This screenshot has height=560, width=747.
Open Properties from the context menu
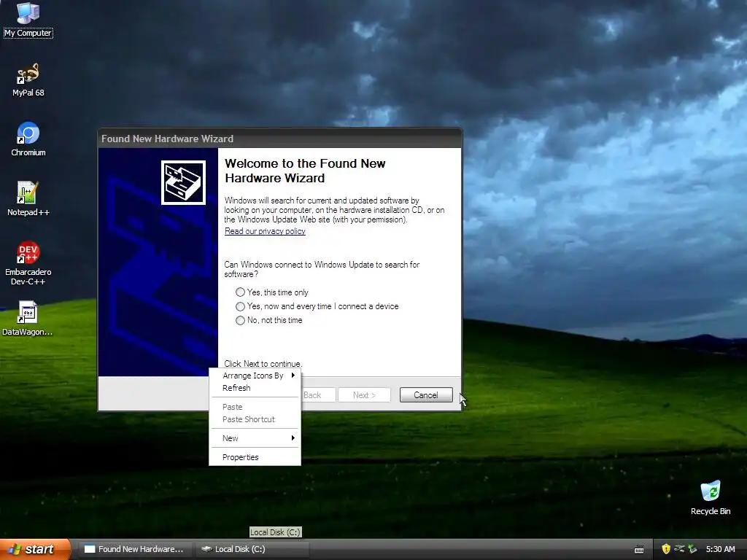tap(255, 457)
